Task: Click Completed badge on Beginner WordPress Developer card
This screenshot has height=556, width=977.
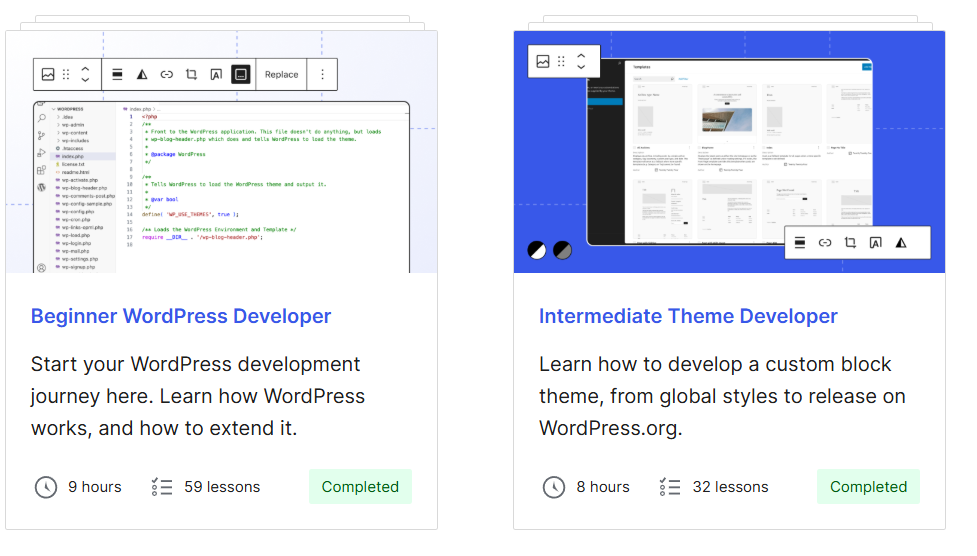Action: pos(360,487)
